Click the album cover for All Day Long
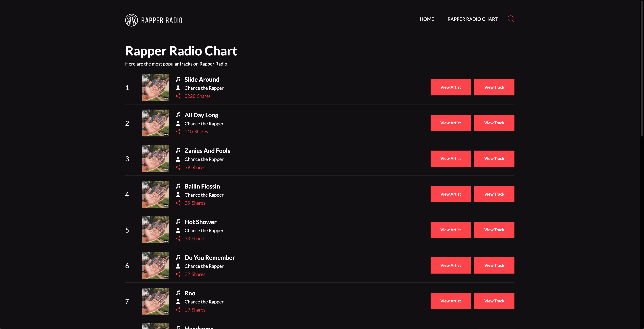 (155, 123)
